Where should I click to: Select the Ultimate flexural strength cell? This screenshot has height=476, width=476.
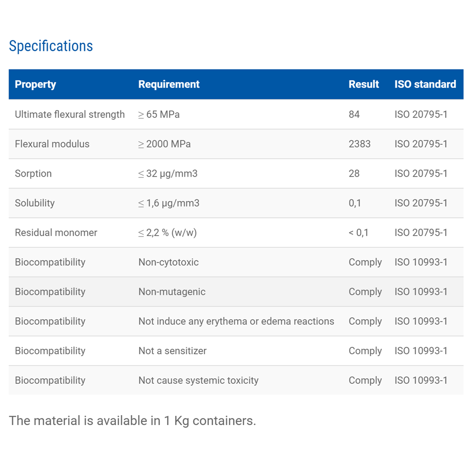click(x=69, y=115)
